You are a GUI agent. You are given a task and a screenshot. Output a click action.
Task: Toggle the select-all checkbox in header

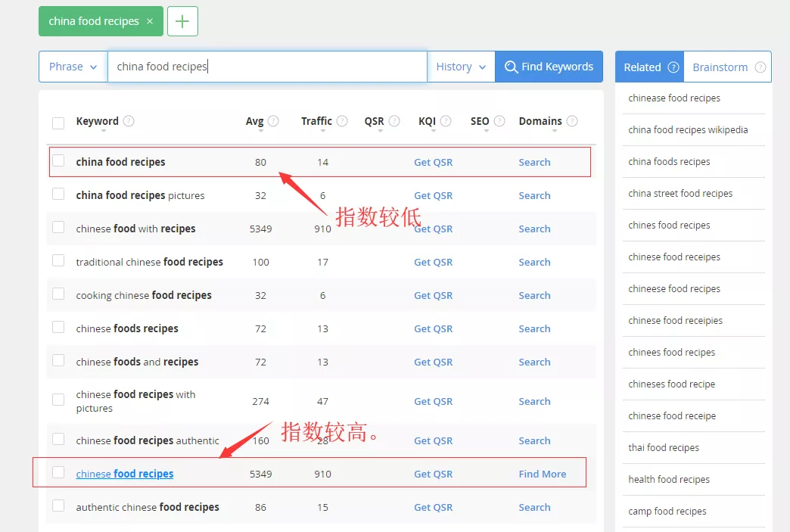coord(58,123)
